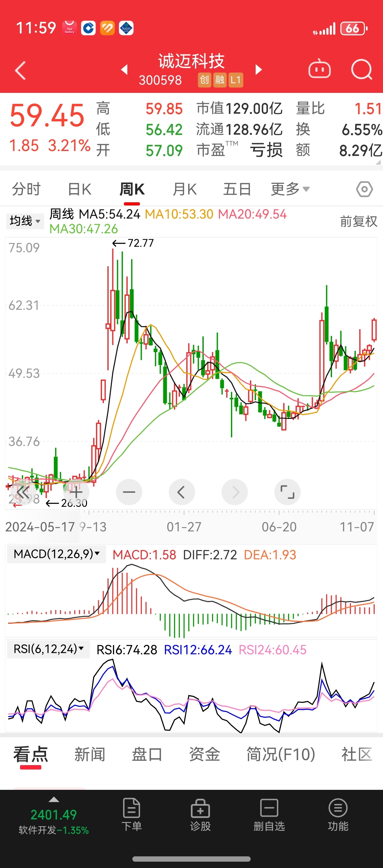The width and height of the screenshot is (383, 868).
Task: Jump to earliest data with double-left arrows
Action: pyautogui.click(x=23, y=492)
